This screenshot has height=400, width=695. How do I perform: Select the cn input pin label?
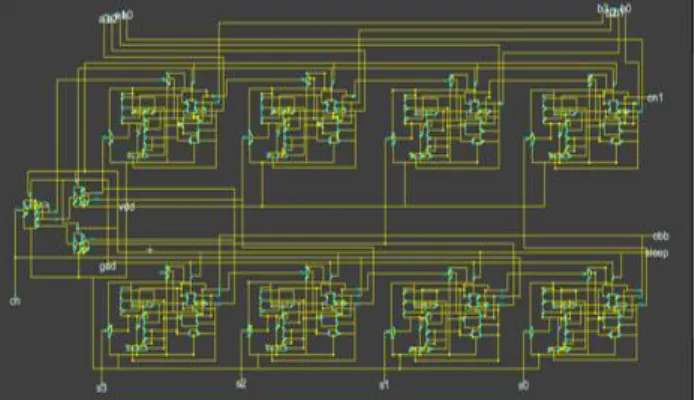15,301
